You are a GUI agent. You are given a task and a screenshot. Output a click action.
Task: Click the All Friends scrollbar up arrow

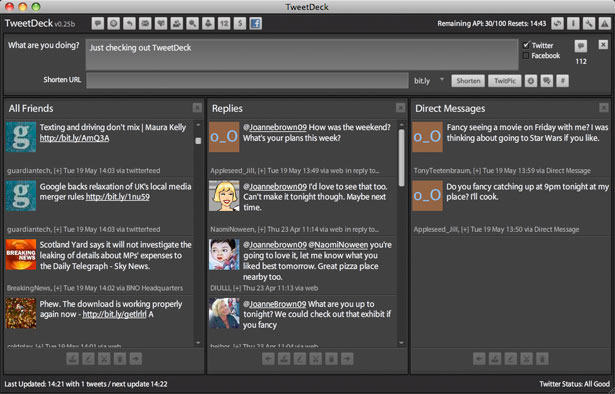point(198,125)
